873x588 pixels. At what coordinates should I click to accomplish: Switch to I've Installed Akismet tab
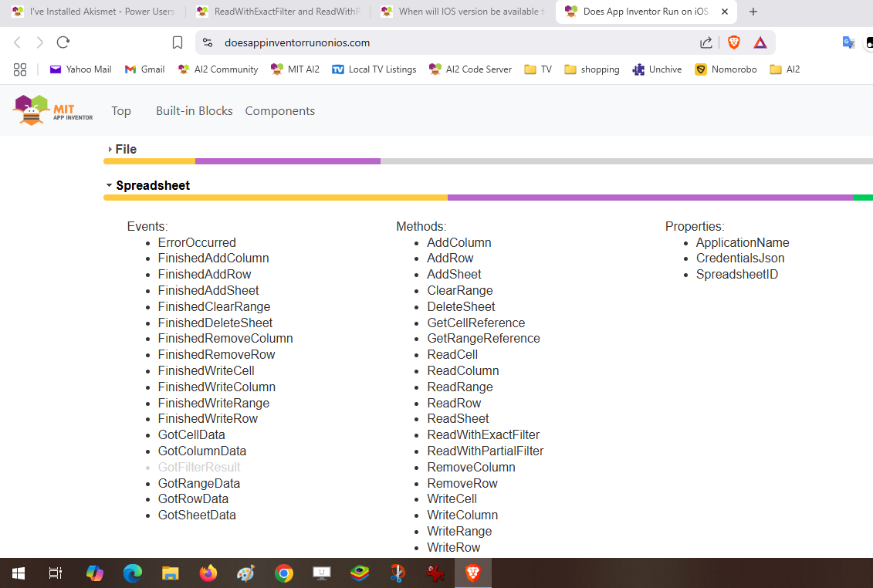95,12
